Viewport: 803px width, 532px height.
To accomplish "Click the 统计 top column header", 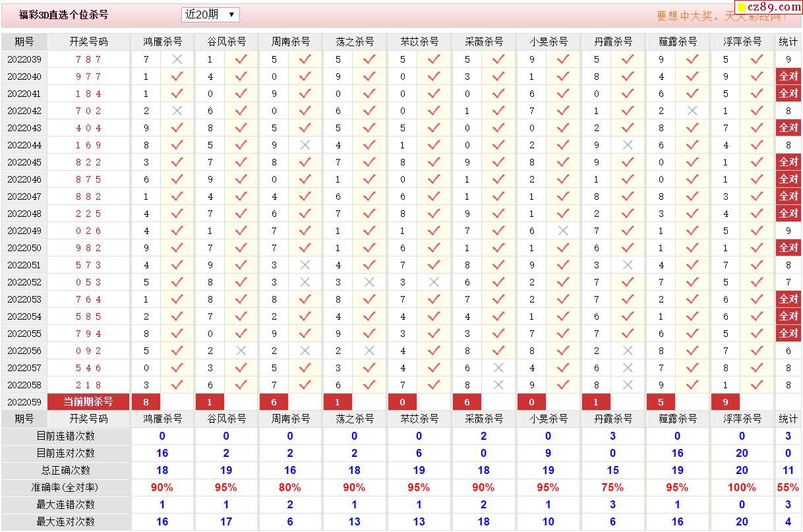I will pyautogui.click(x=788, y=42).
